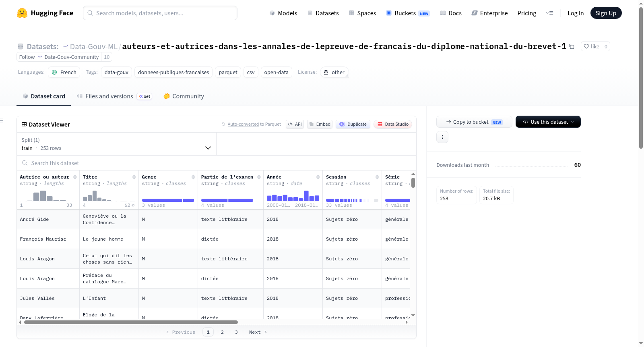
Task: Click the follower count 10 badge
Action: pyautogui.click(x=107, y=57)
